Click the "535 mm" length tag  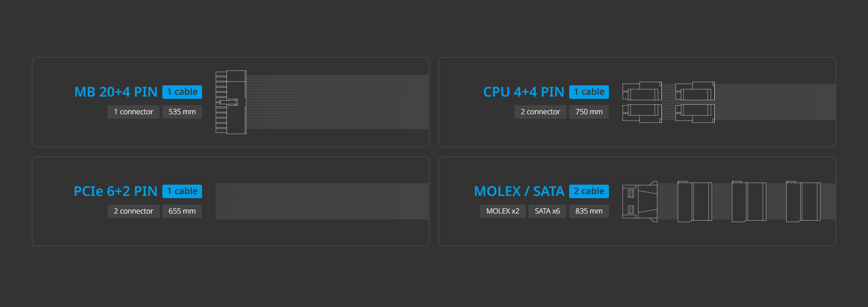click(x=182, y=112)
